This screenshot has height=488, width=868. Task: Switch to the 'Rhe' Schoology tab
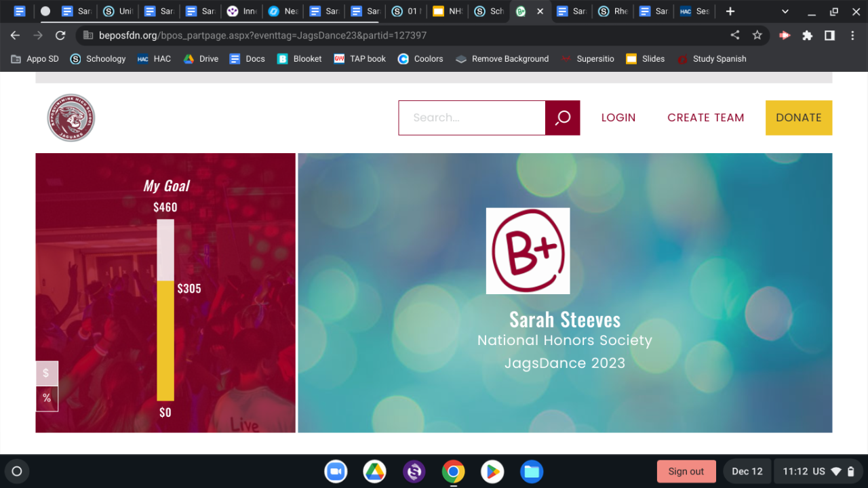[613, 12]
